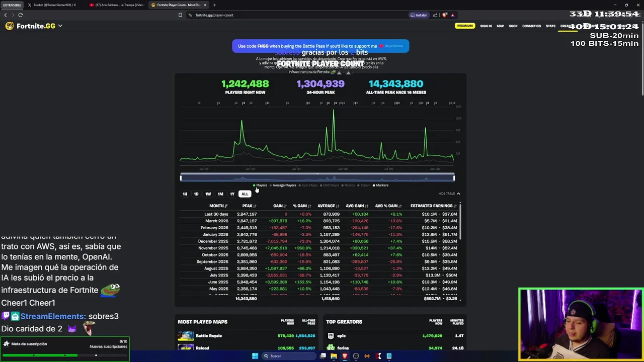Image resolution: width=644 pixels, height=362 pixels.
Task: Sort table by Avg % Gain column
Action: (388, 206)
